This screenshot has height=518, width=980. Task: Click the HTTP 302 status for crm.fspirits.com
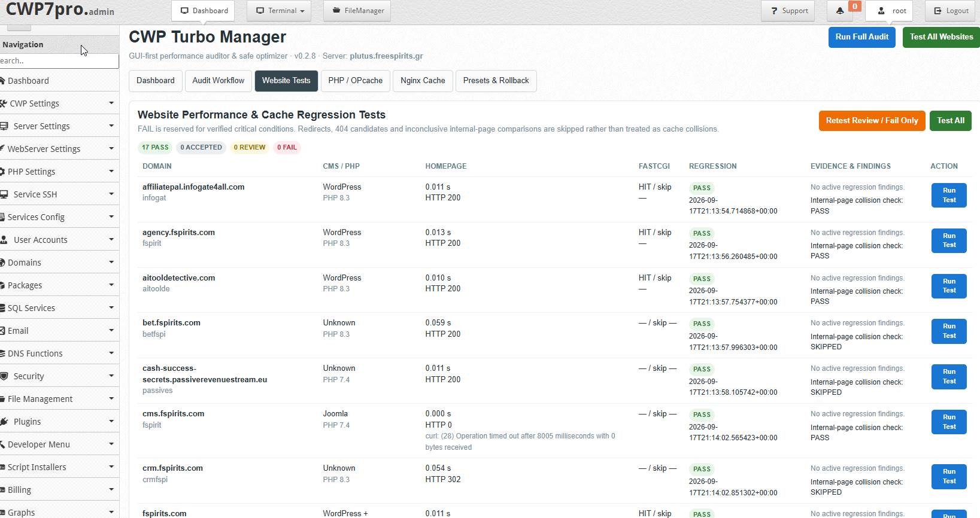(443, 479)
